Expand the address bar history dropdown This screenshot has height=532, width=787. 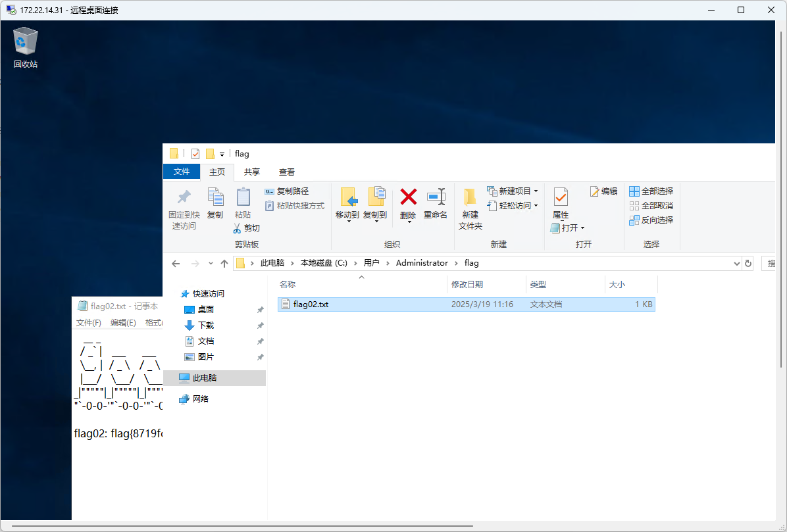(736, 263)
